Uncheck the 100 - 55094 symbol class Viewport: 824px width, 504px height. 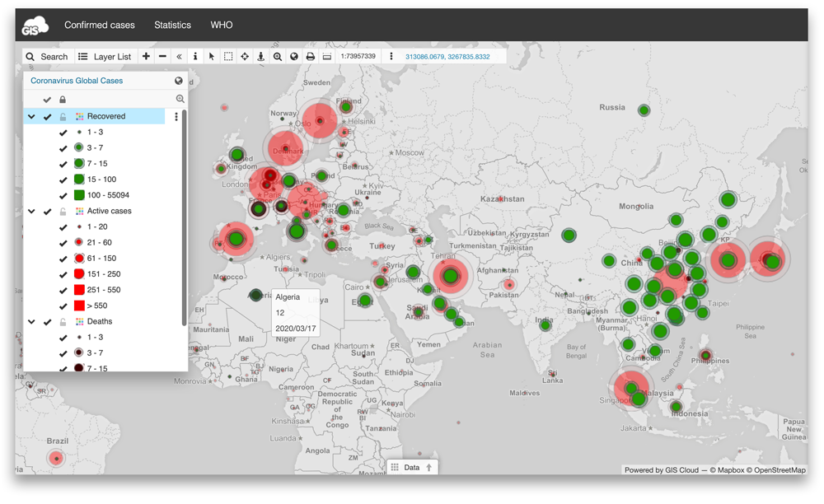click(x=63, y=195)
